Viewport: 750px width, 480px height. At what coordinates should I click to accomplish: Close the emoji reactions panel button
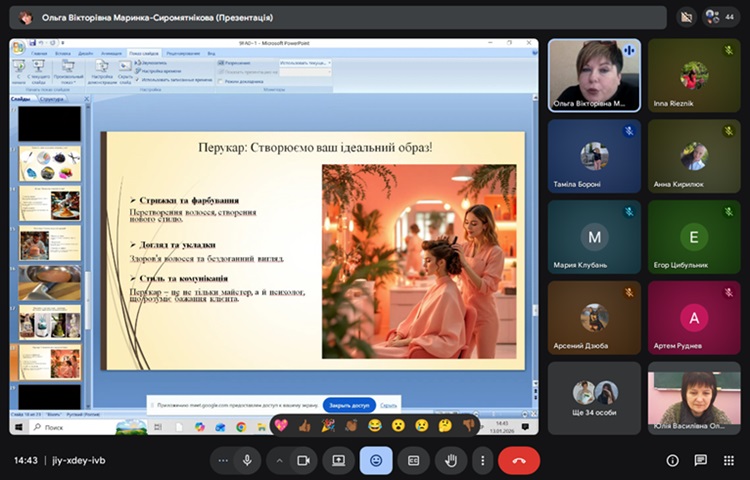tap(376, 460)
